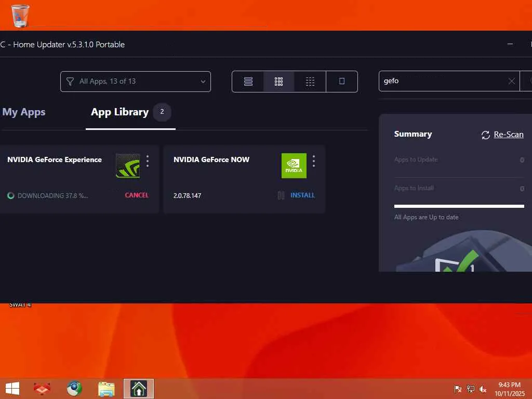Image resolution: width=532 pixels, height=399 pixels.
Task: Open the Recycle Bin on the desktop
Action: [x=20, y=16]
